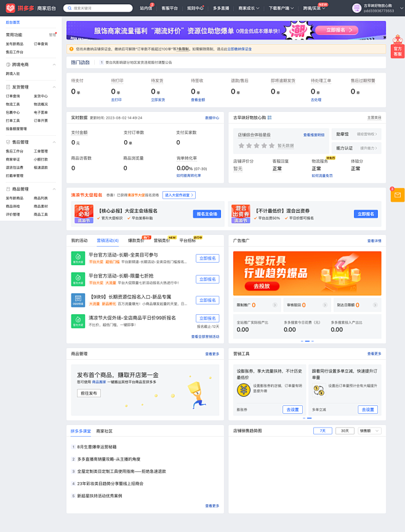Viewport: 405px width, 532px height.
Task: Open the orange mail envelope message icon
Action: 398,195
